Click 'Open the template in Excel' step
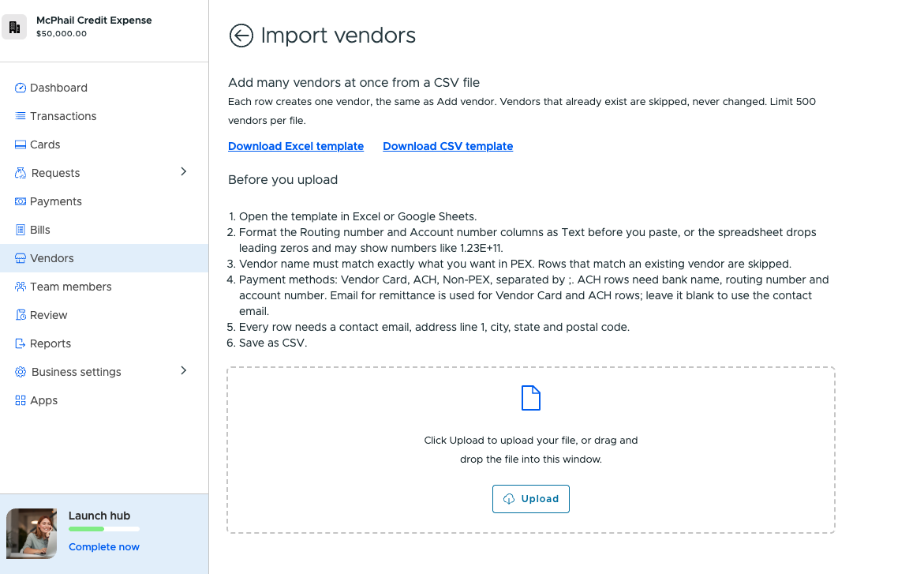Screen dimensions: 924x574 pos(357,216)
